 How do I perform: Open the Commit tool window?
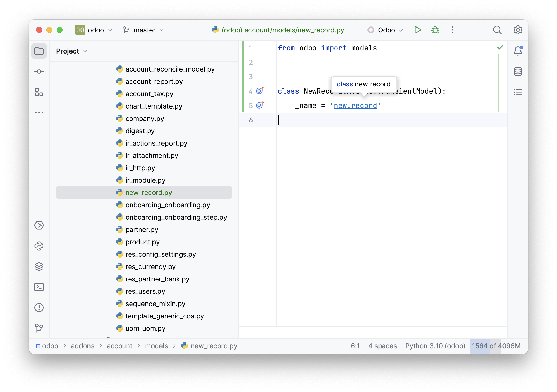coord(39,72)
